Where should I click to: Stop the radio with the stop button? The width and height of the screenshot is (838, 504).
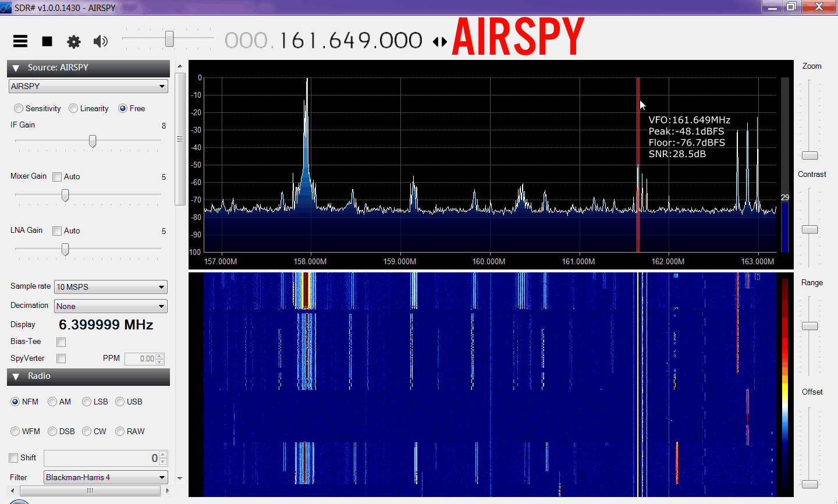click(x=47, y=41)
